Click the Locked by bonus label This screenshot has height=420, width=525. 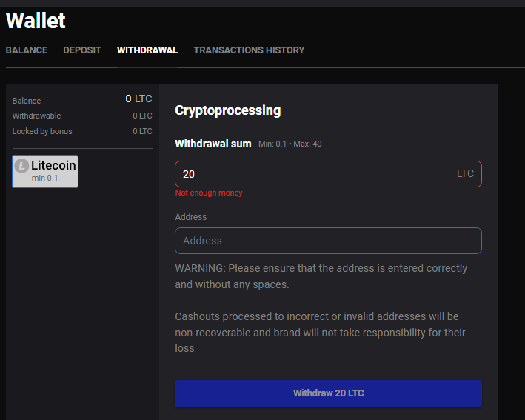tap(42, 131)
